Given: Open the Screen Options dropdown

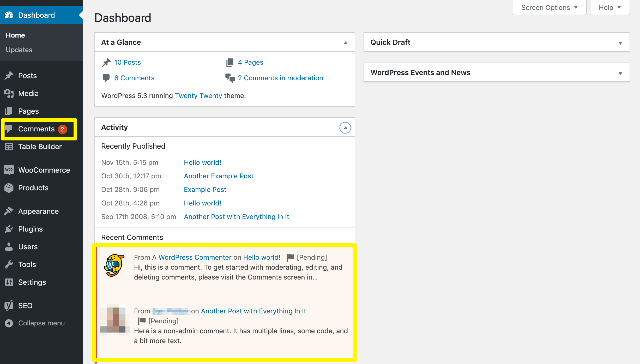Looking at the screenshot, I should click(x=550, y=8).
